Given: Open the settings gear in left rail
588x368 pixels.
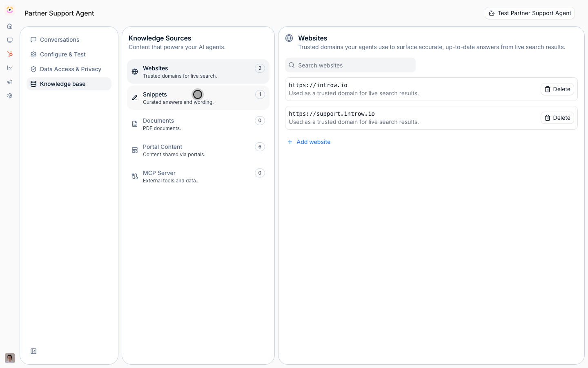Looking at the screenshot, I should [x=10, y=96].
